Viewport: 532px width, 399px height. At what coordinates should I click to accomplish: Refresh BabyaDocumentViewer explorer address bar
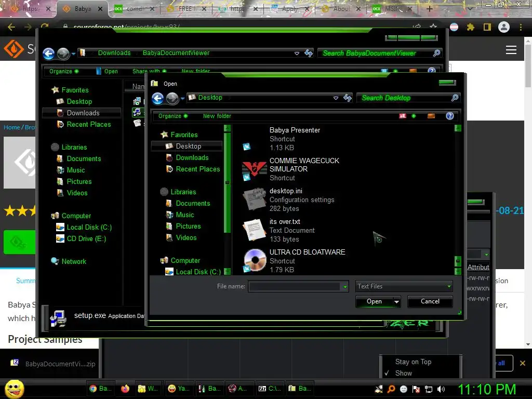tap(309, 53)
